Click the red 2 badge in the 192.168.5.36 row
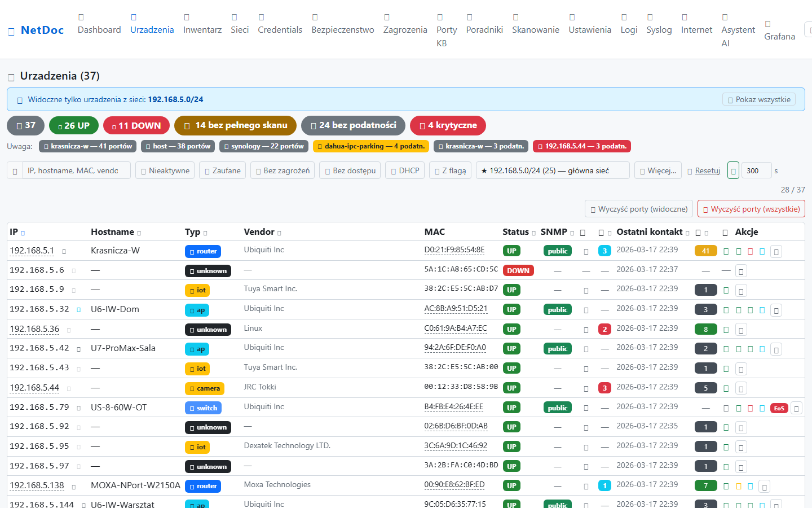Image resolution: width=812 pixels, height=508 pixels. 604,330
